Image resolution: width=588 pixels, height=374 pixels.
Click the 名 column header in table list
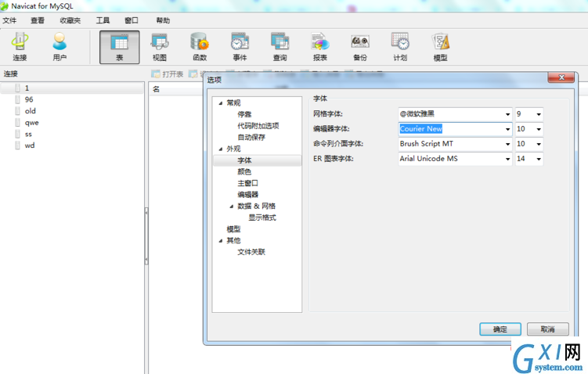point(157,89)
